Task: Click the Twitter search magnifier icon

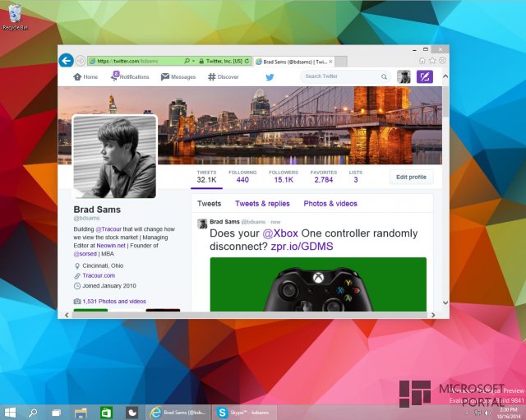Action: click(x=384, y=76)
